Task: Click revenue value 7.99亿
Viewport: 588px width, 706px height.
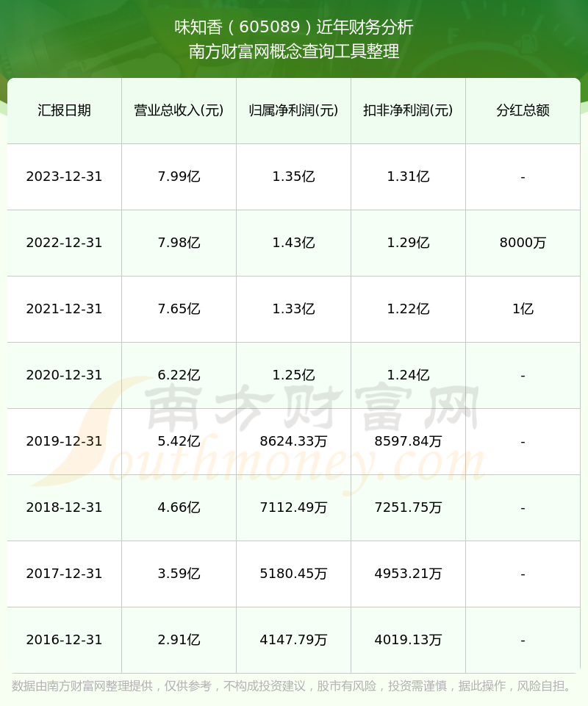Action: pos(179,176)
